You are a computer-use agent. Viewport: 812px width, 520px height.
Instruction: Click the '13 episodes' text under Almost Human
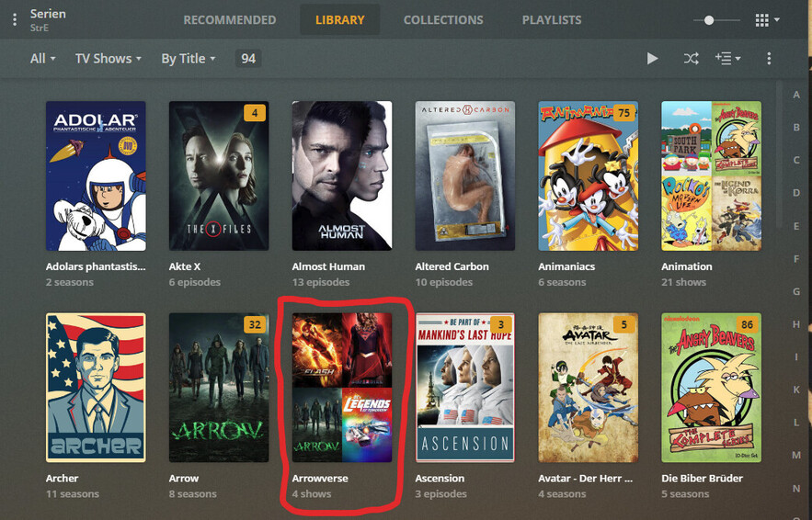point(321,282)
